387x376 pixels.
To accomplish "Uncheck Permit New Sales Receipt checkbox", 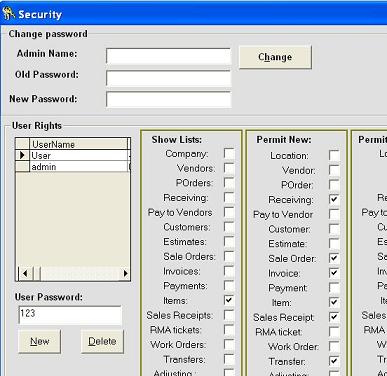I will point(334,317).
